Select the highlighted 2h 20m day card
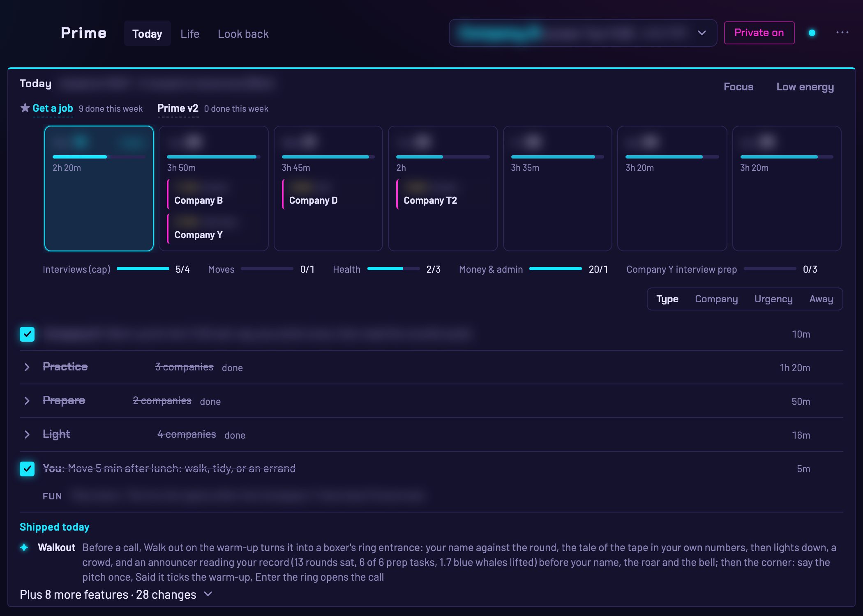 99,188
